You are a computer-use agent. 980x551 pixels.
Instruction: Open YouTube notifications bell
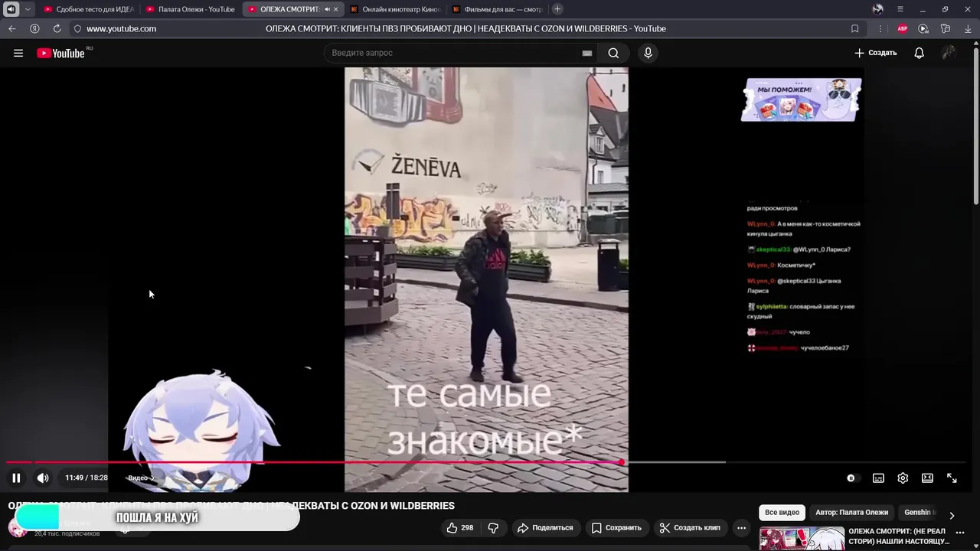[x=919, y=53]
